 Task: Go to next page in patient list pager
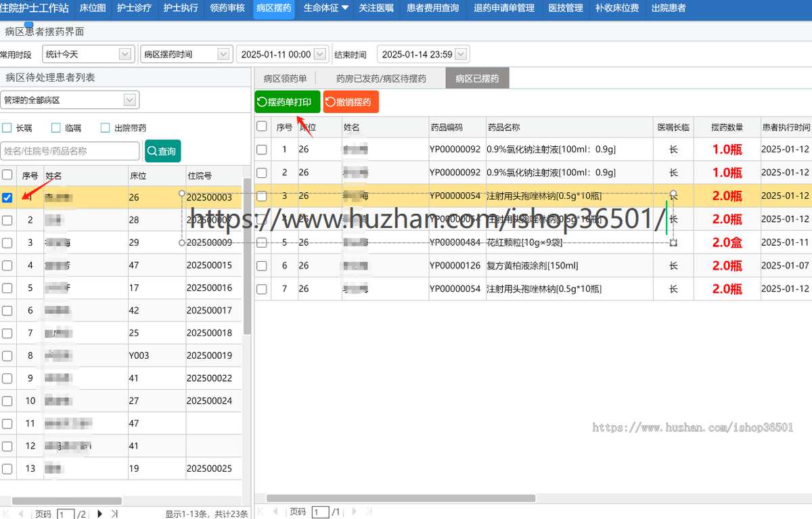coord(99,514)
